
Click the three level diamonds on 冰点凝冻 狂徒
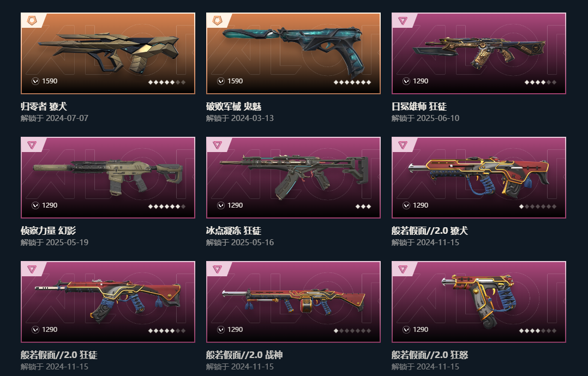[363, 207]
